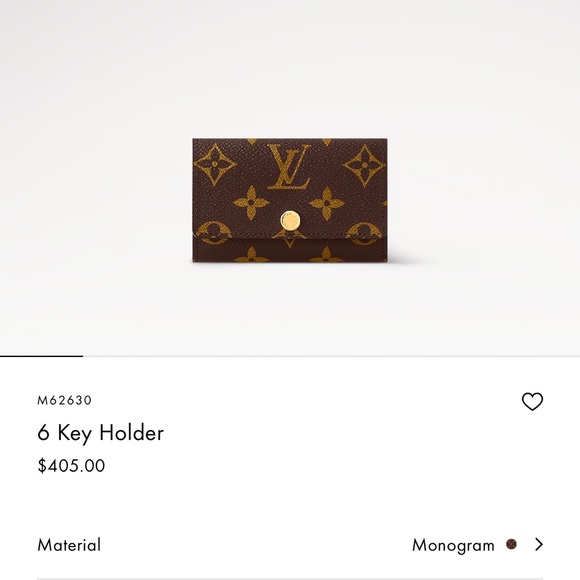
Task: Click the left monogram flower on the flap
Action: [215, 165]
